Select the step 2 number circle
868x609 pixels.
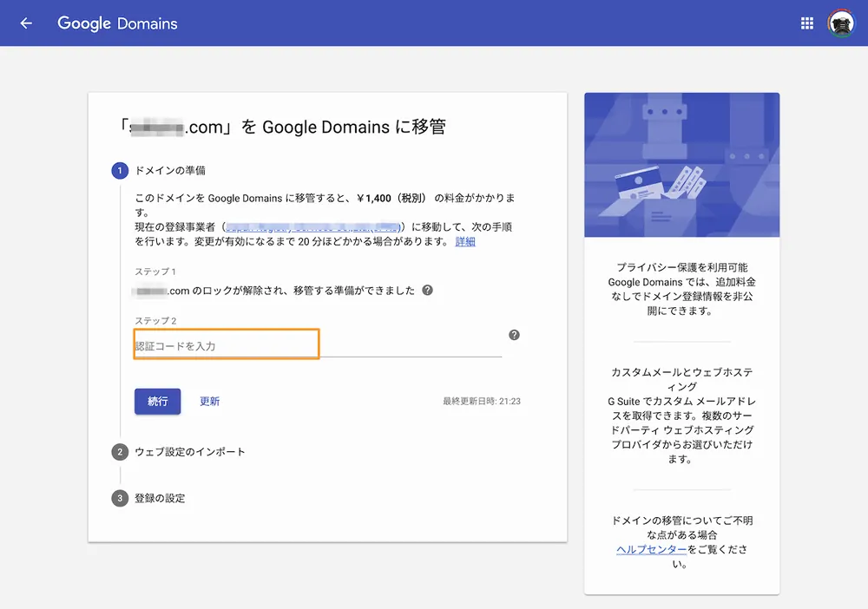coord(120,452)
